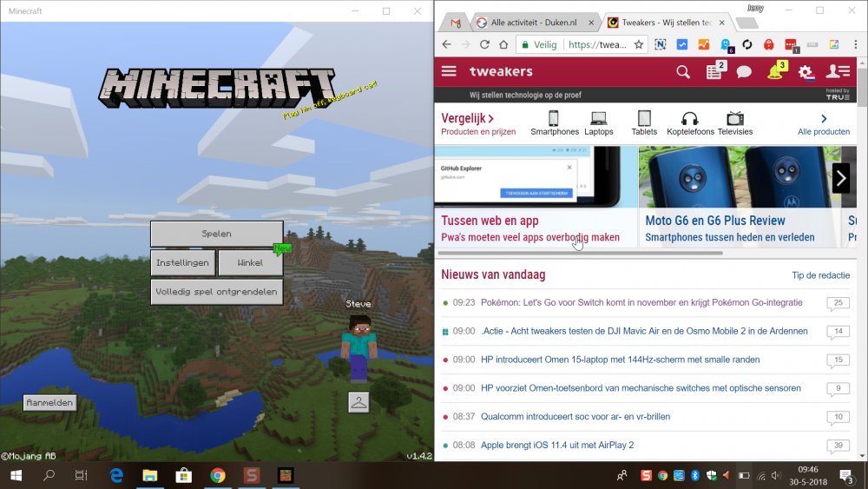Click the blue checkmark extension icon
The height and width of the screenshot is (489, 868).
pyautogui.click(x=682, y=45)
